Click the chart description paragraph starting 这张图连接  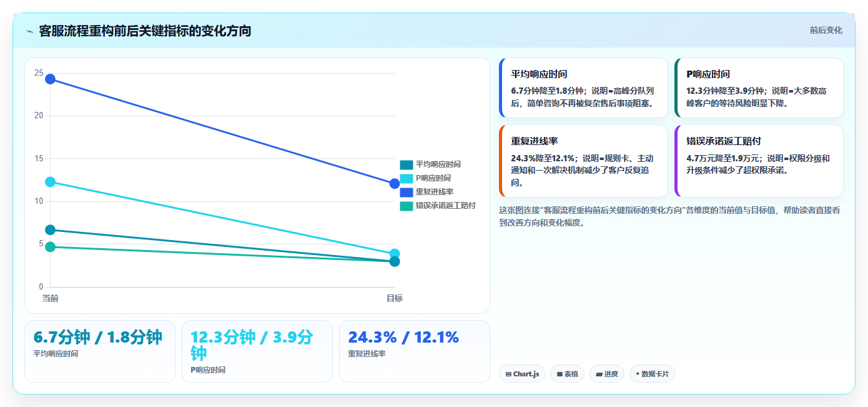[670, 216]
